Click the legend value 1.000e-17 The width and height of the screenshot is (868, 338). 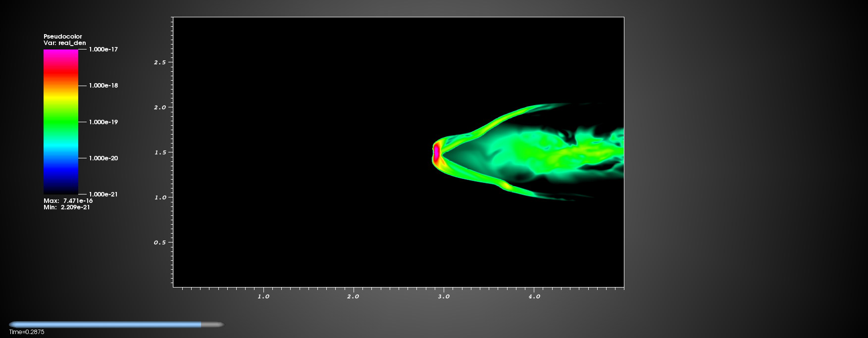pos(103,49)
